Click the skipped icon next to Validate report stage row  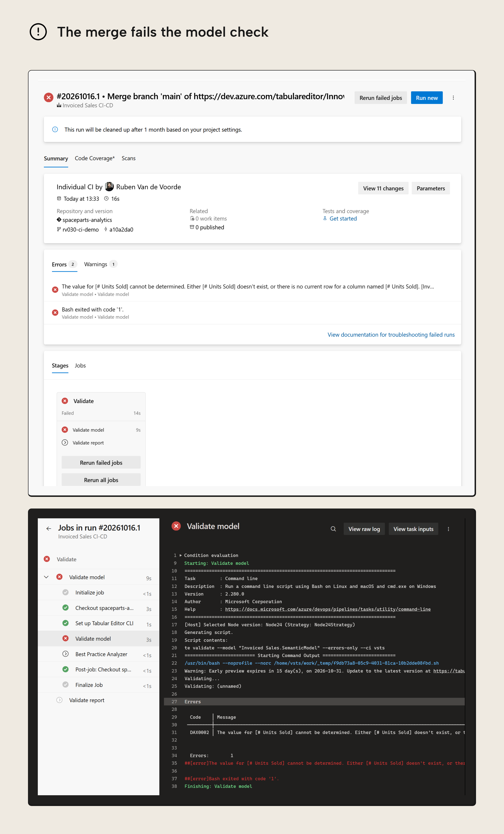65,442
